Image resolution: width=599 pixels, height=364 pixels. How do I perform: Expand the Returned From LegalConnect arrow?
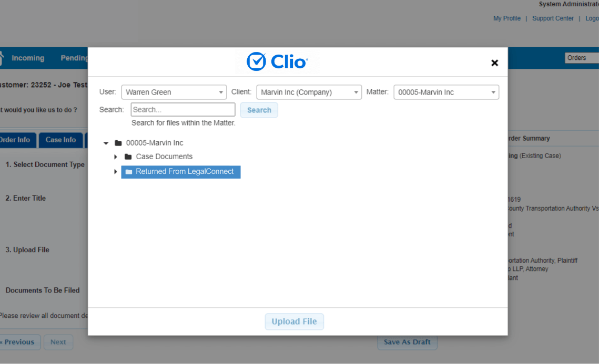click(115, 172)
